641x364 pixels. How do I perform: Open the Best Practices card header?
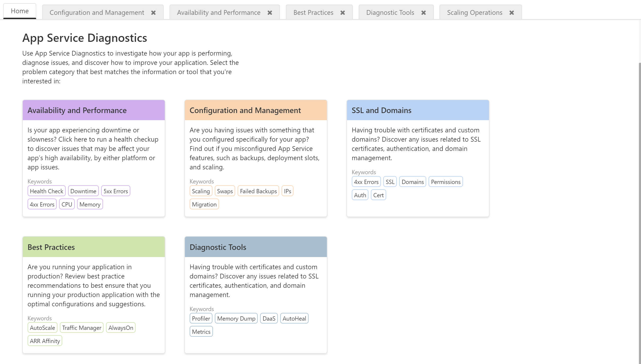tap(94, 247)
